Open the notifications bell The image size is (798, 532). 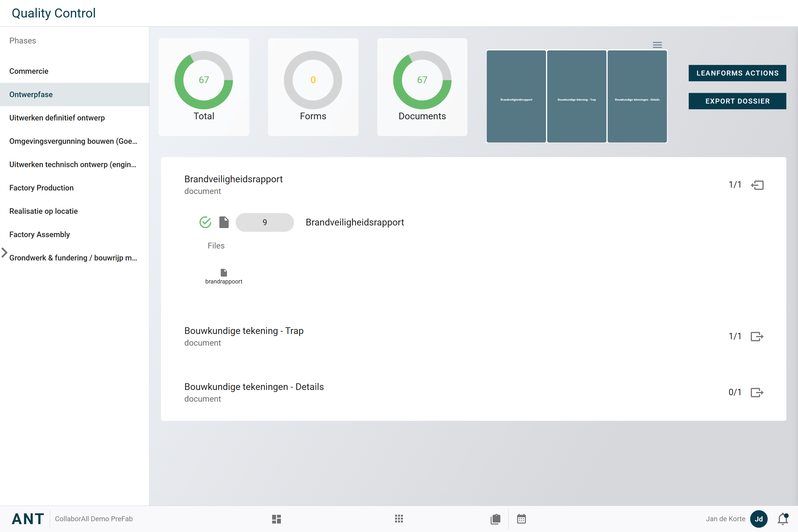click(783, 519)
